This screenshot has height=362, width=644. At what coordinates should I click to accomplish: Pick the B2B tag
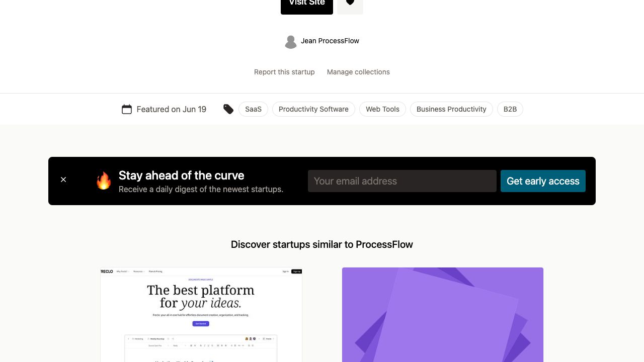click(x=510, y=109)
